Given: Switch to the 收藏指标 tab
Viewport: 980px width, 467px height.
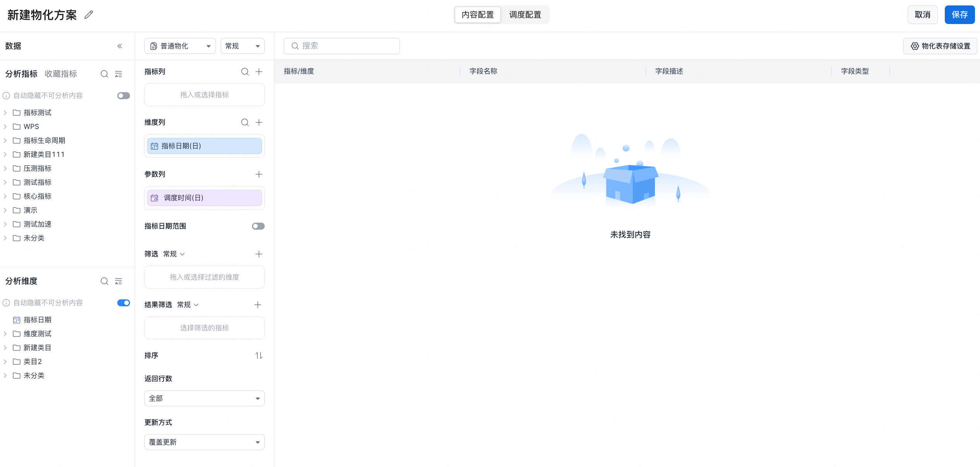Looking at the screenshot, I should 61,74.
